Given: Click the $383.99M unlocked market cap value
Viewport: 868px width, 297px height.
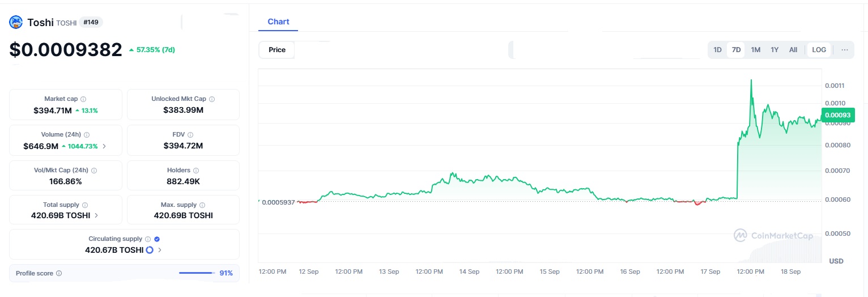Looking at the screenshot, I should (x=183, y=110).
